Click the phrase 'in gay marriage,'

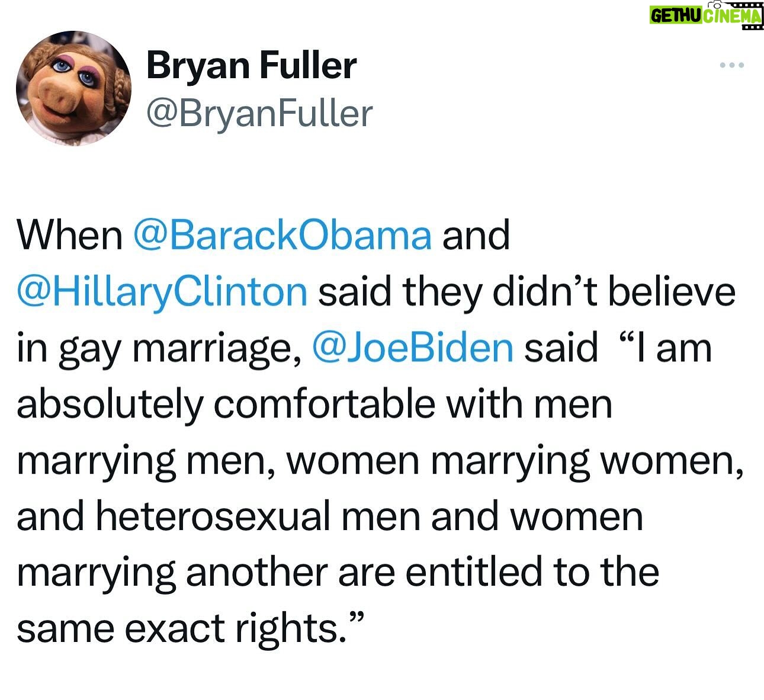pos(162,348)
